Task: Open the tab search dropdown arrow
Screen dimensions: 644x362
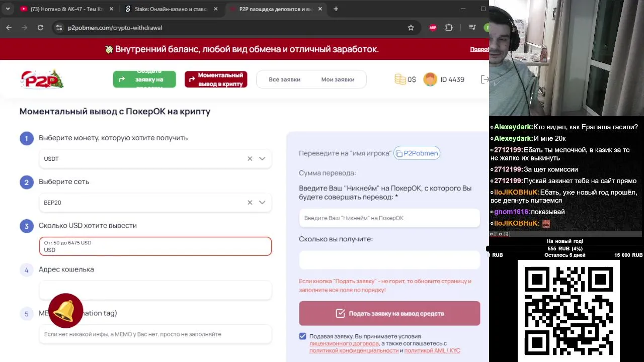Action: pyautogui.click(x=8, y=9)
